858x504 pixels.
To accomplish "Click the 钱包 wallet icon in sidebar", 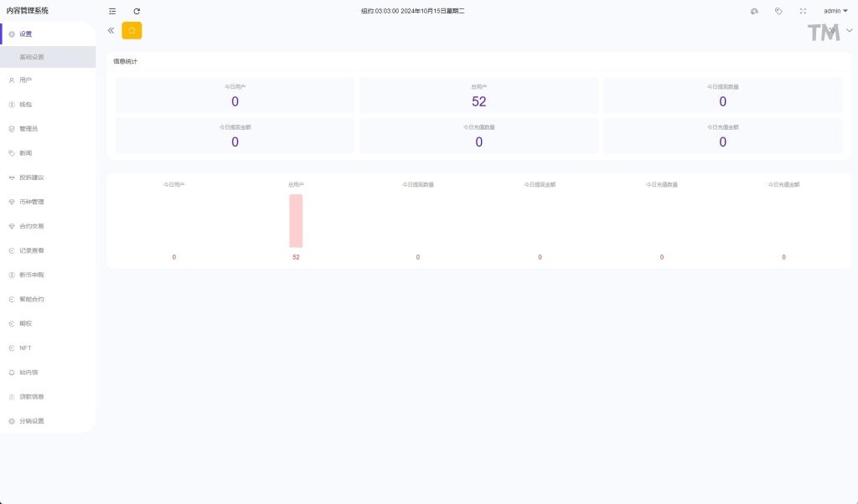I will pyautogui.click(x=12, y=105).
